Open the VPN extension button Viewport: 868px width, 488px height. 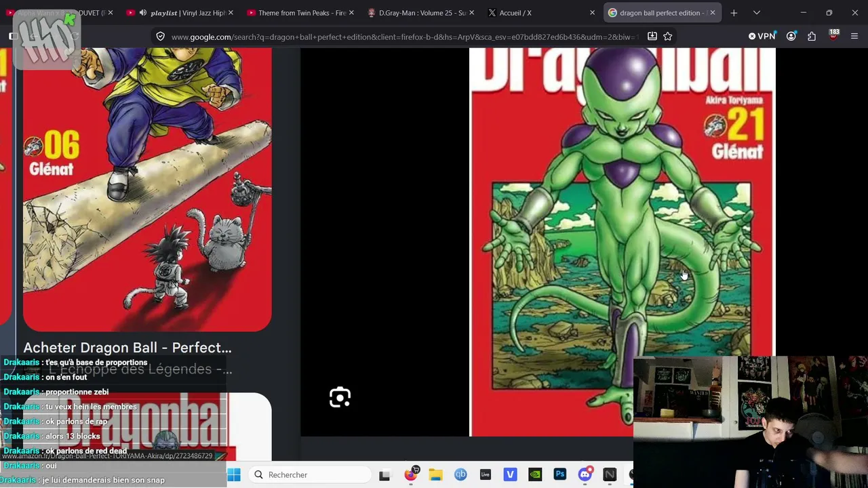(x=762, y=36)
